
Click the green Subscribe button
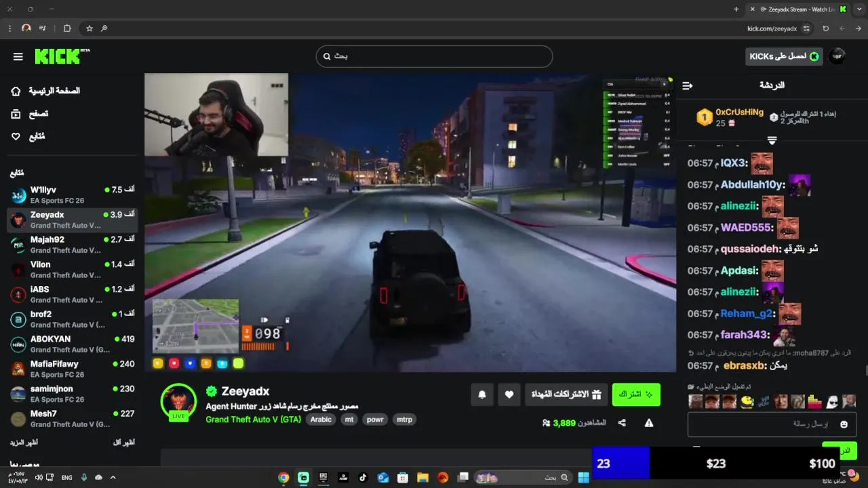coord(636,394)
